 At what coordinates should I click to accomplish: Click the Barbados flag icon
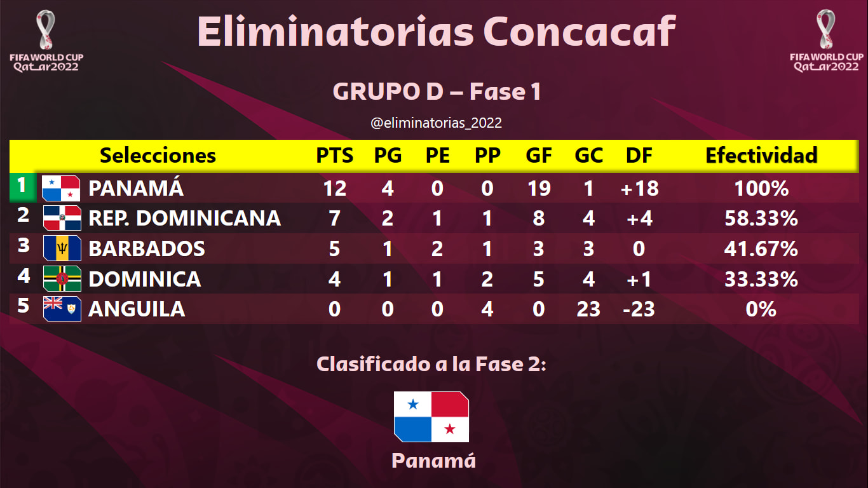tap(62, 248)
